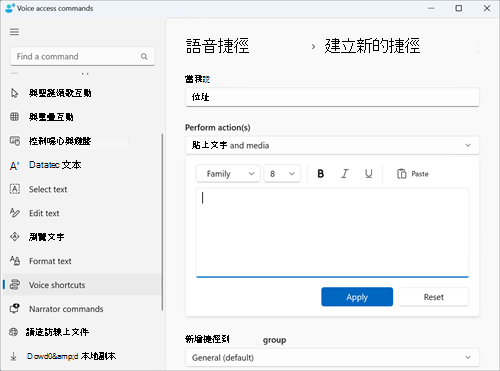
Task: Toggle Underline formatting
Action: (368, 174)
